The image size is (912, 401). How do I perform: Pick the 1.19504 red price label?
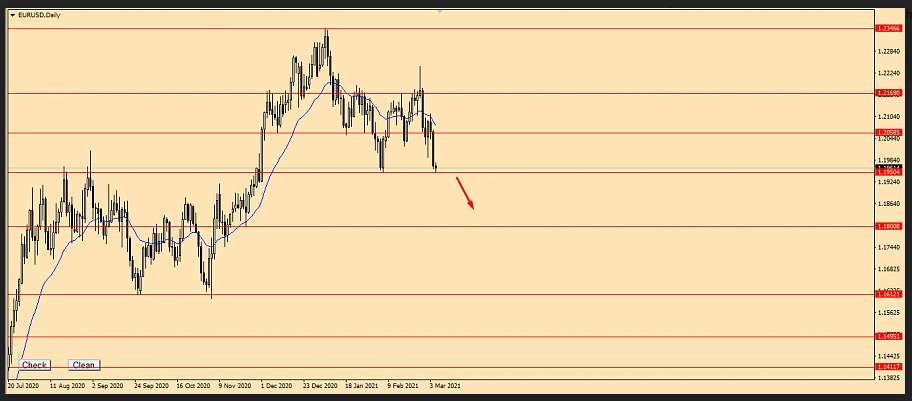pos(888,172)
